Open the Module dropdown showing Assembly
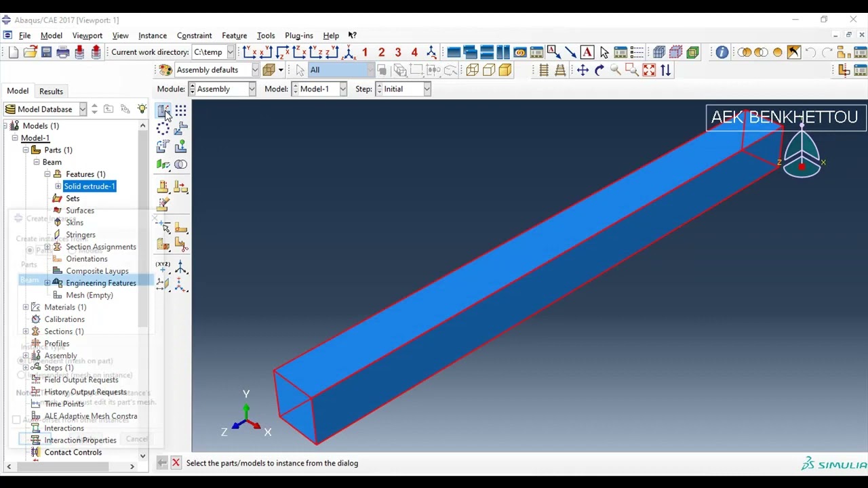Image resolution: width=868 pixels, height=488 pixels. pyautogui.click(x=222, y=89)
